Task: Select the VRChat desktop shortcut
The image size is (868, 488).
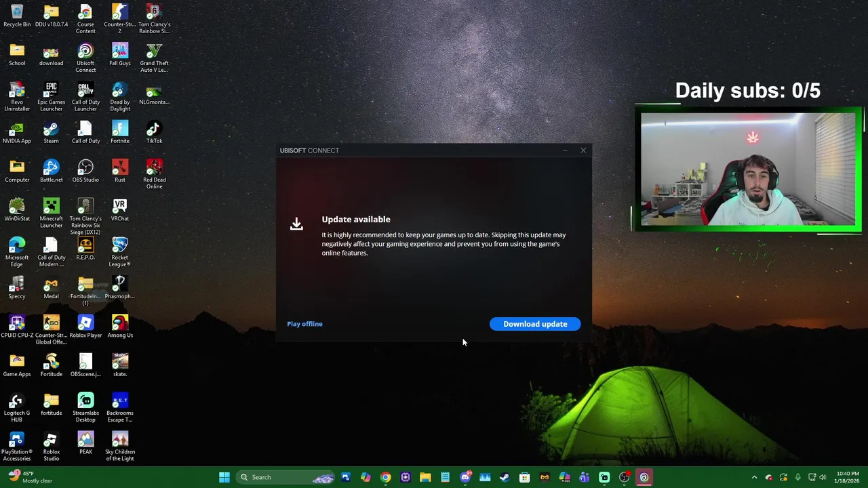Action: tap(120, 210)
